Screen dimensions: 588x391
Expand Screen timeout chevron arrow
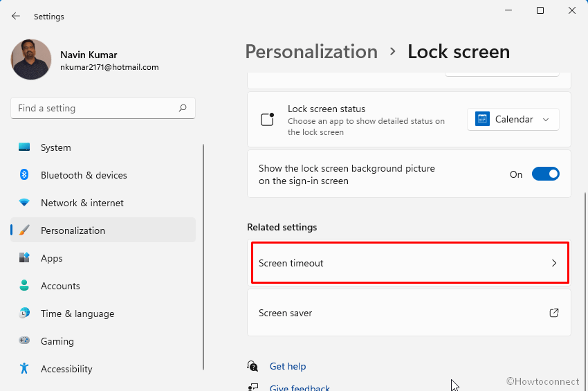554,263
